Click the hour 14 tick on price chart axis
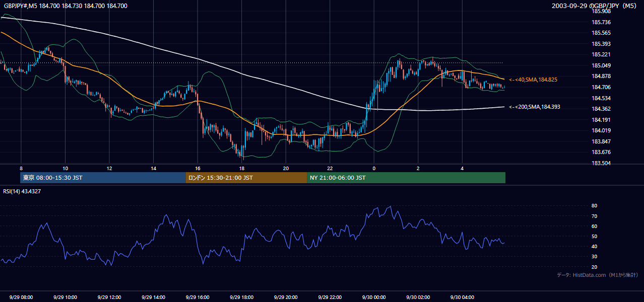The width and height of the screenshot is (644, 302). pos(154,168)
